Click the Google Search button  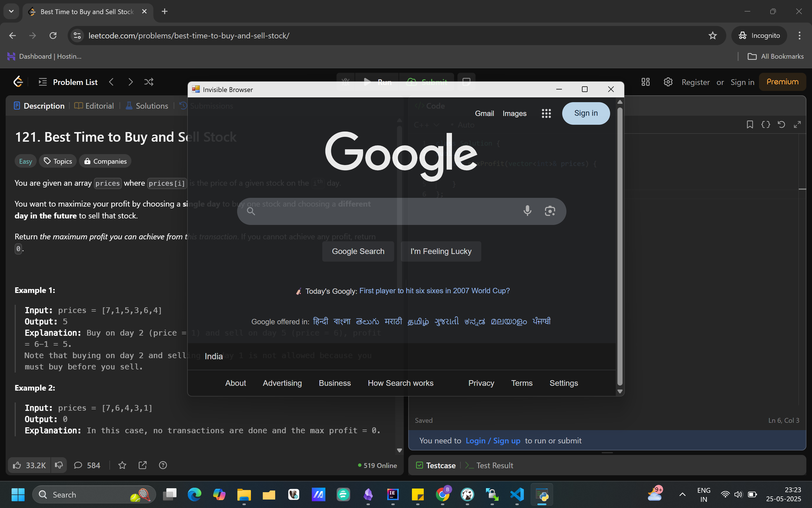pyautogui.click(x=358, y=251)
